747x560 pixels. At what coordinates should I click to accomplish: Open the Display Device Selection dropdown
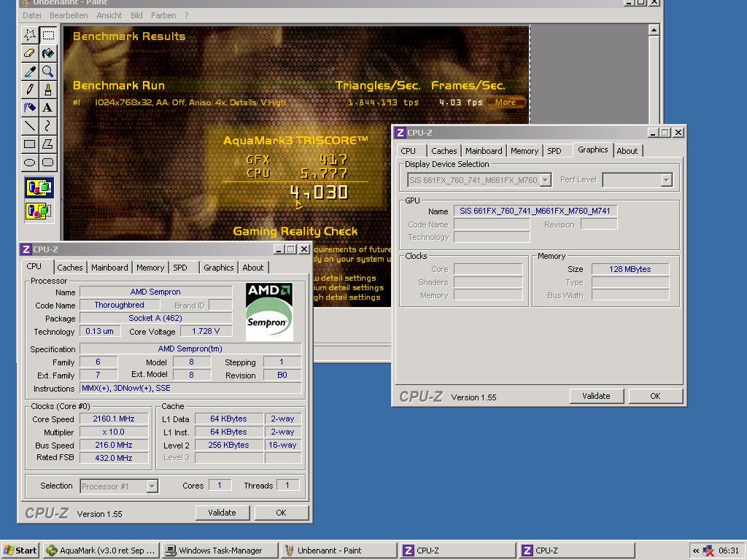pos(546,180)
